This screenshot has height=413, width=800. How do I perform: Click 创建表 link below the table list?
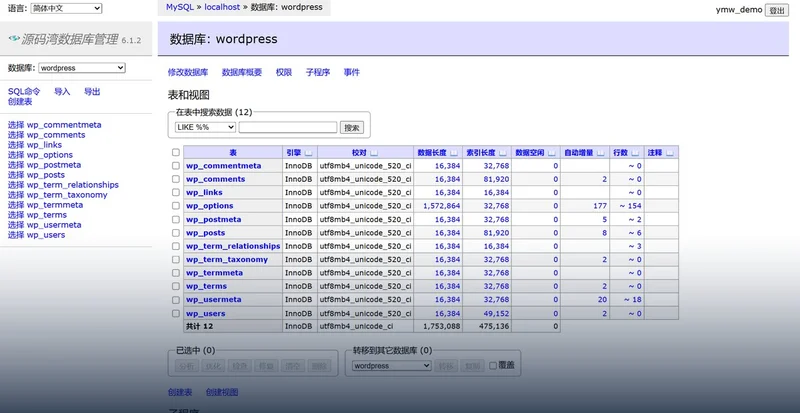[x=180, y=393]
